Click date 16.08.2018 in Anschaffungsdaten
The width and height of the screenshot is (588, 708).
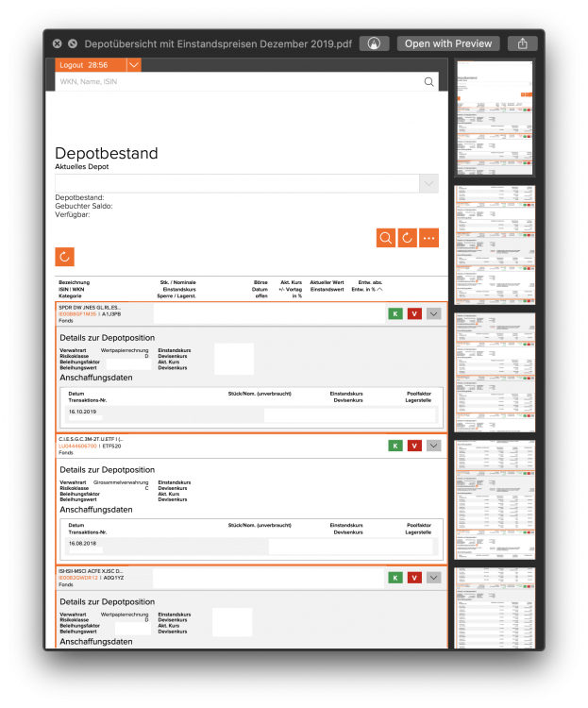click(x=82, y=544)
